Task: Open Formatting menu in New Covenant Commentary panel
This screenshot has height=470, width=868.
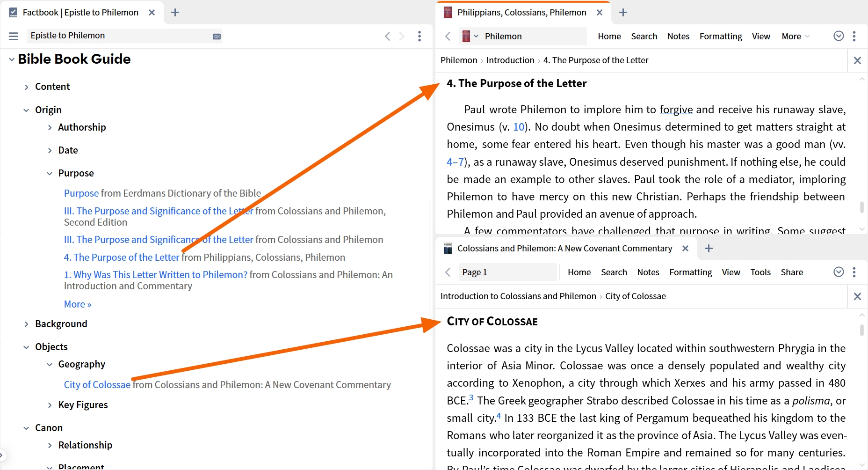Action: (x=691, y=272)
